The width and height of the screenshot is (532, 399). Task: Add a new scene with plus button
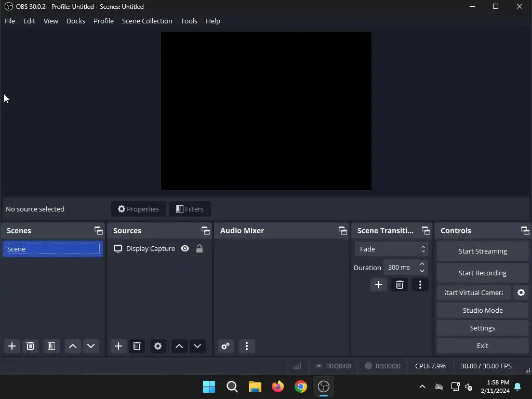pos(12,346)
